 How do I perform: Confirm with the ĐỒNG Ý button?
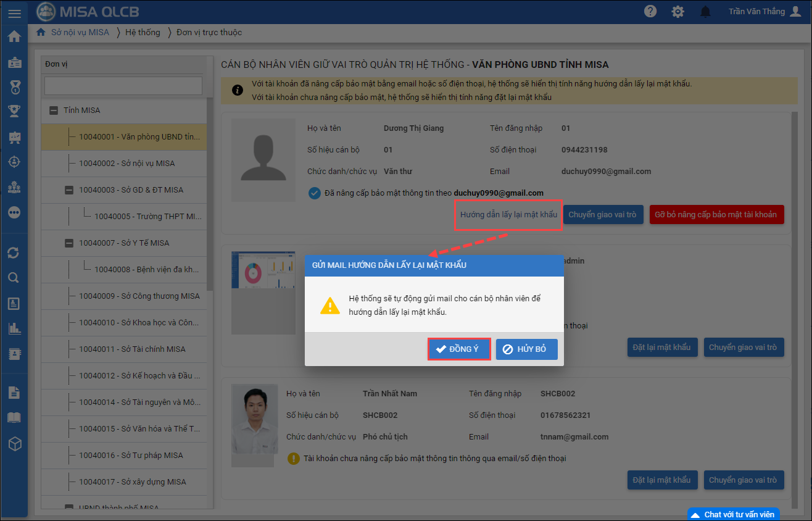pos(458,349)
